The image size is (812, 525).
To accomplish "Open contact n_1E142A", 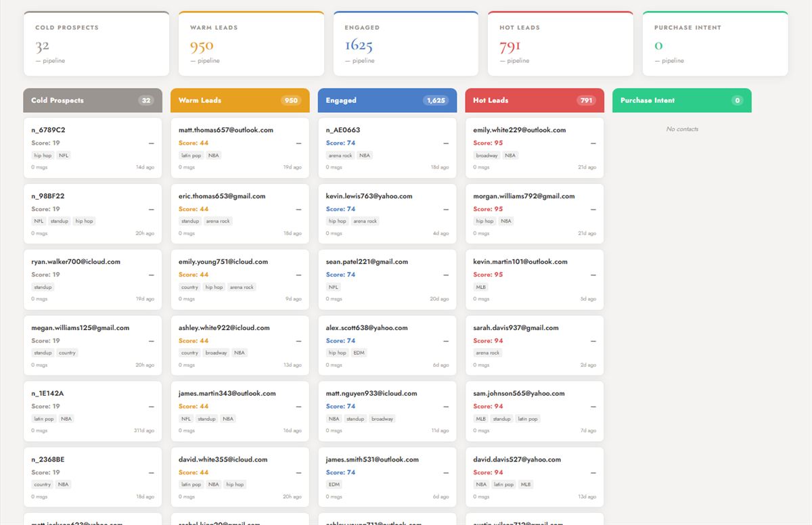I will click(93, 411).
